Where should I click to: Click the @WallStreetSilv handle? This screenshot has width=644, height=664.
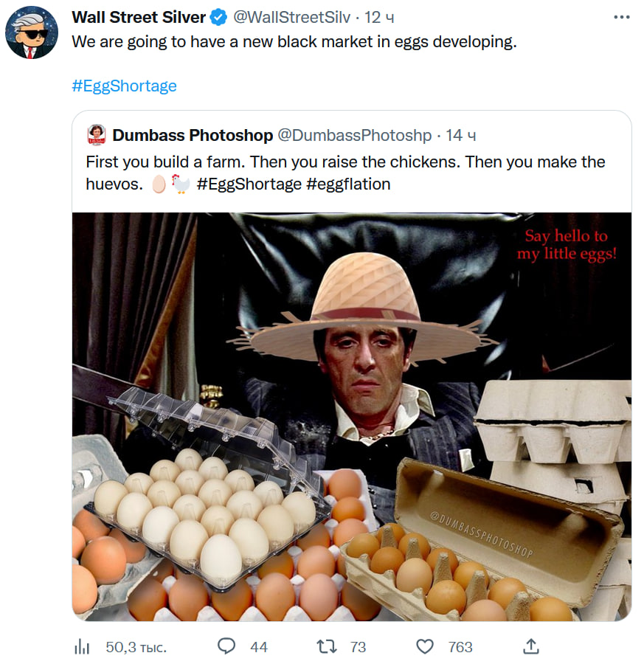pyautogui.click(x=292, y=18)
